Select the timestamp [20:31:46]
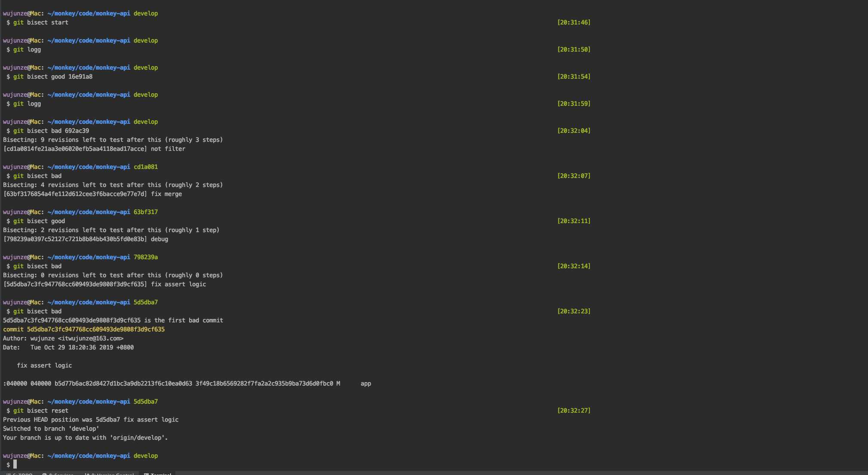This screenshot has width=868, height=475. pyautogui.click(x=574, y=22)
